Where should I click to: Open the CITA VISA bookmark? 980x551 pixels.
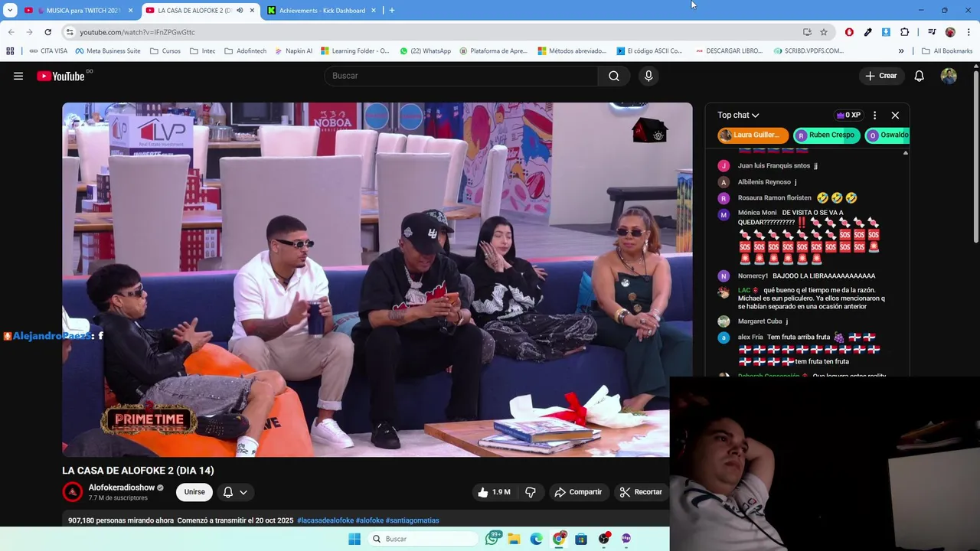(48, 51)
